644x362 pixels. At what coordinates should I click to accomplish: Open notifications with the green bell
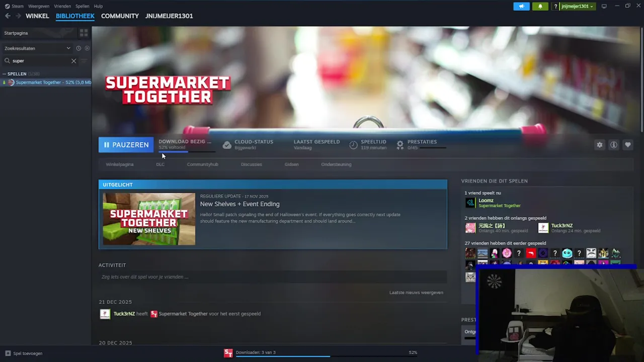coord(540,6)
